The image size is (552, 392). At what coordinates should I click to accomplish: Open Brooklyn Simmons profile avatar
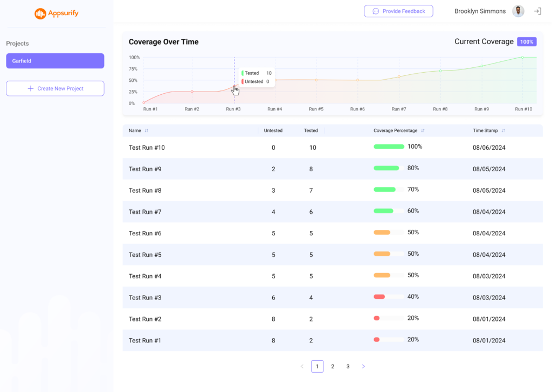click(x=518, y=11)
